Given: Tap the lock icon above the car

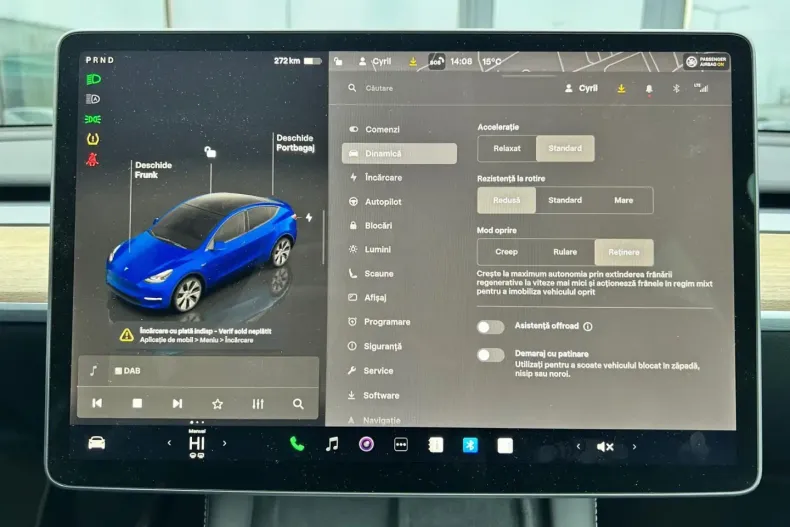Looking at the screenshot, I should point(210,152).
